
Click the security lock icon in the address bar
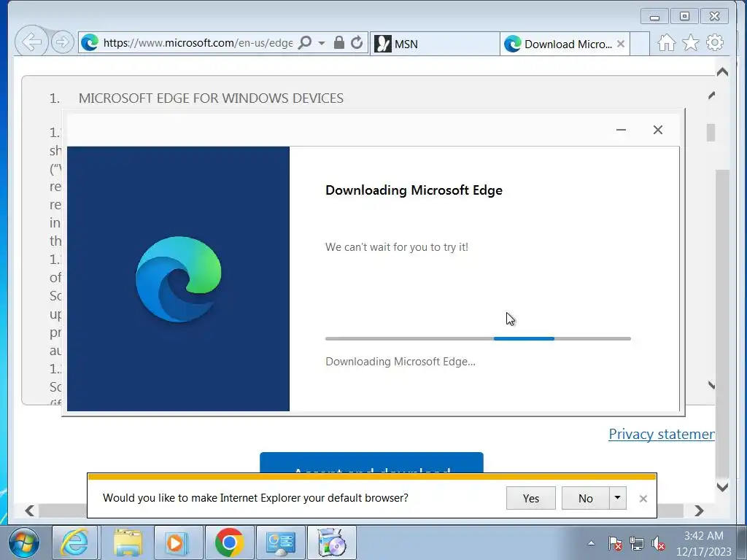(338, 42)
